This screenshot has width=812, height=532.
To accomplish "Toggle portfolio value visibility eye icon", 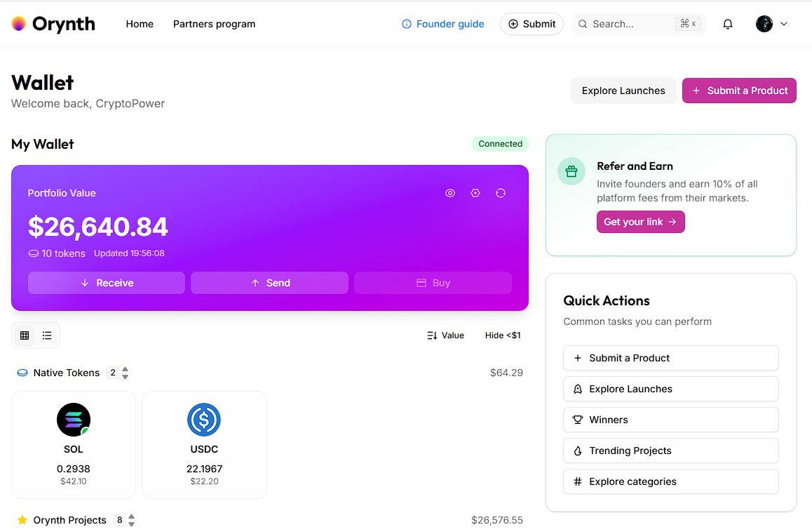I will [x=450, y=193].
